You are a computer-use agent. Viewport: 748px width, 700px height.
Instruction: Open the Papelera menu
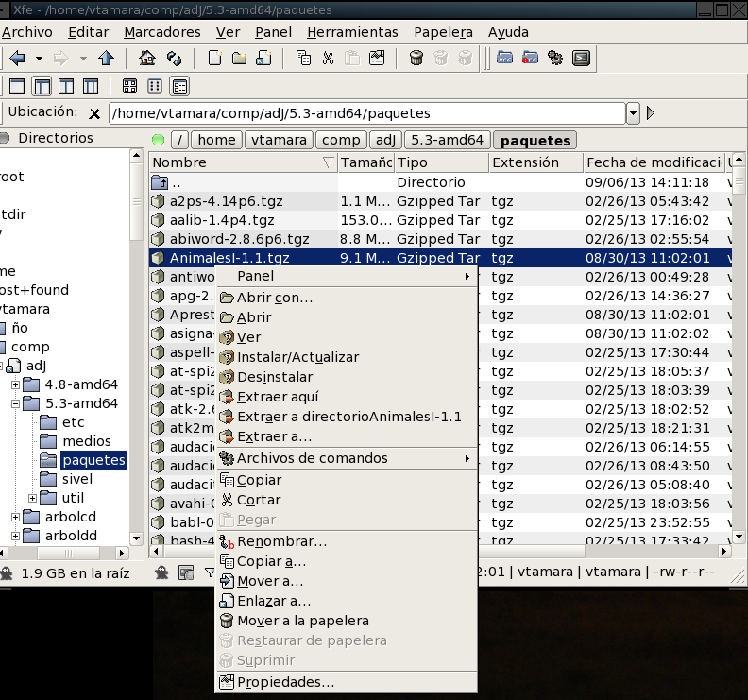(x=443, y=32)
